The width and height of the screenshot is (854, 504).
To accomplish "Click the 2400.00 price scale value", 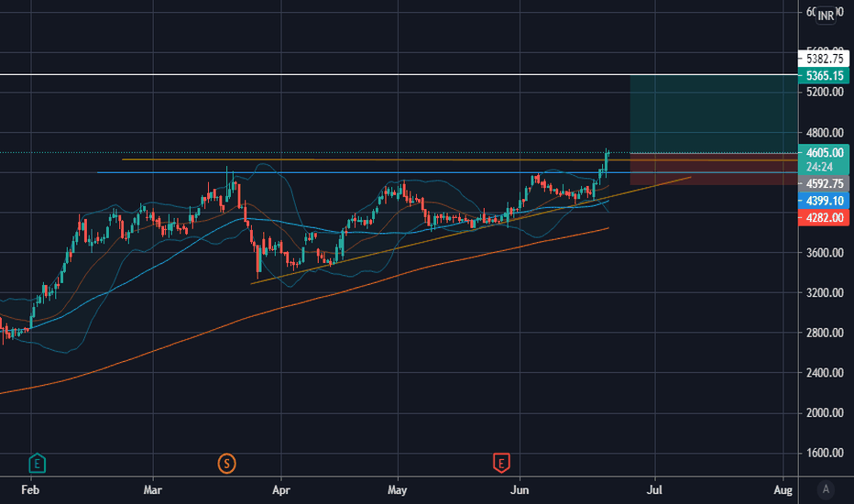I will click(x=825, y=373).
